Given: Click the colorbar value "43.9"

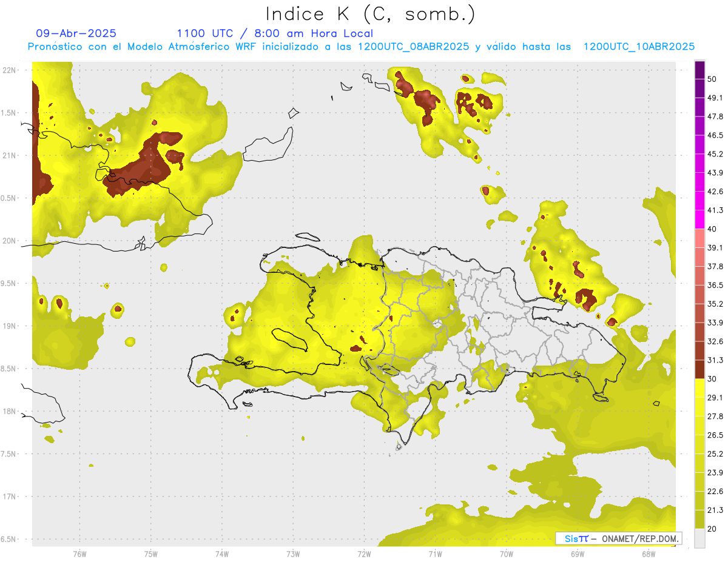Looking at the screenshot, I should coord(715,173).
